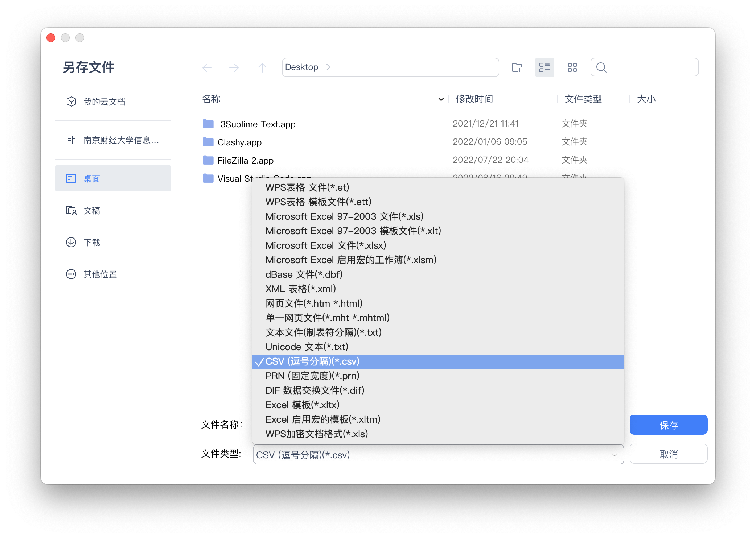
Task: Click in the search input field
Action: (x=651, y=67)
